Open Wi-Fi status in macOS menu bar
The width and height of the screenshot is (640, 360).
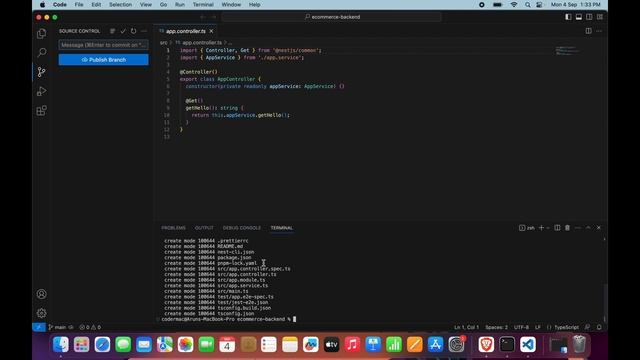[514, 4]
